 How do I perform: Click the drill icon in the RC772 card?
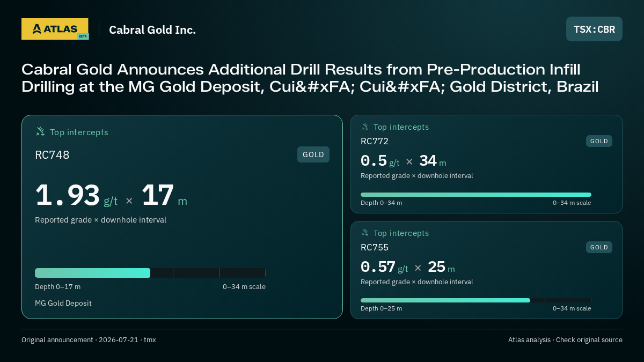[x=365, y=127]
